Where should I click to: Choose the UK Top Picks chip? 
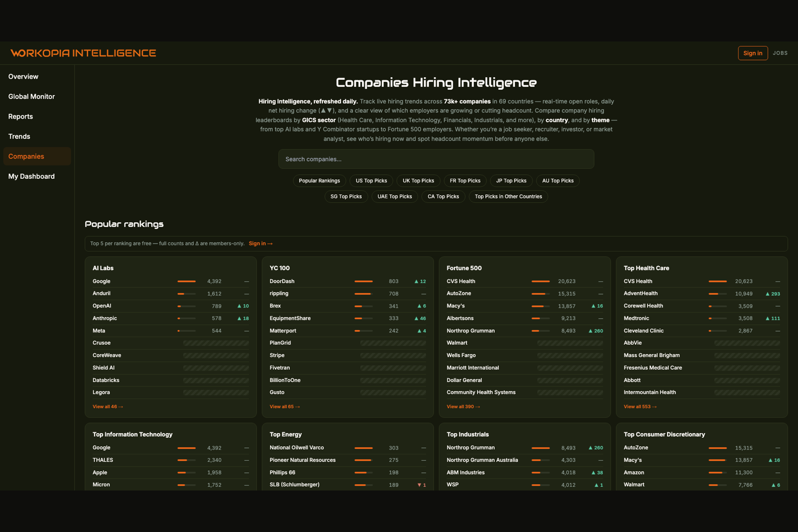(x=418, y=181)
